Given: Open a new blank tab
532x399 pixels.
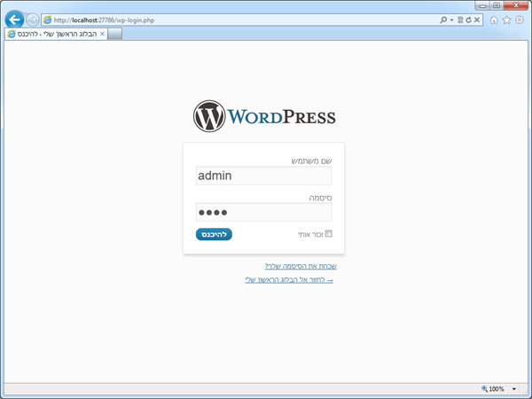Looking at the screenshot, I should point(114,34).
